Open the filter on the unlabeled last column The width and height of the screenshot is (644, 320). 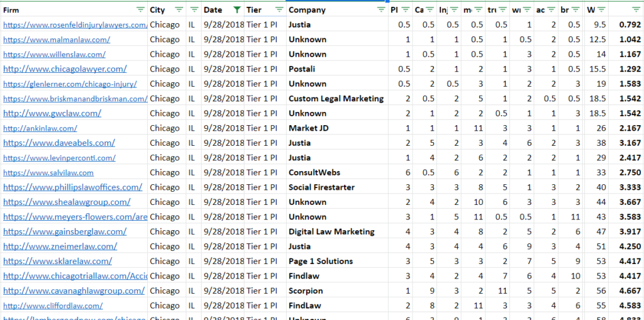tap(636, 10)
